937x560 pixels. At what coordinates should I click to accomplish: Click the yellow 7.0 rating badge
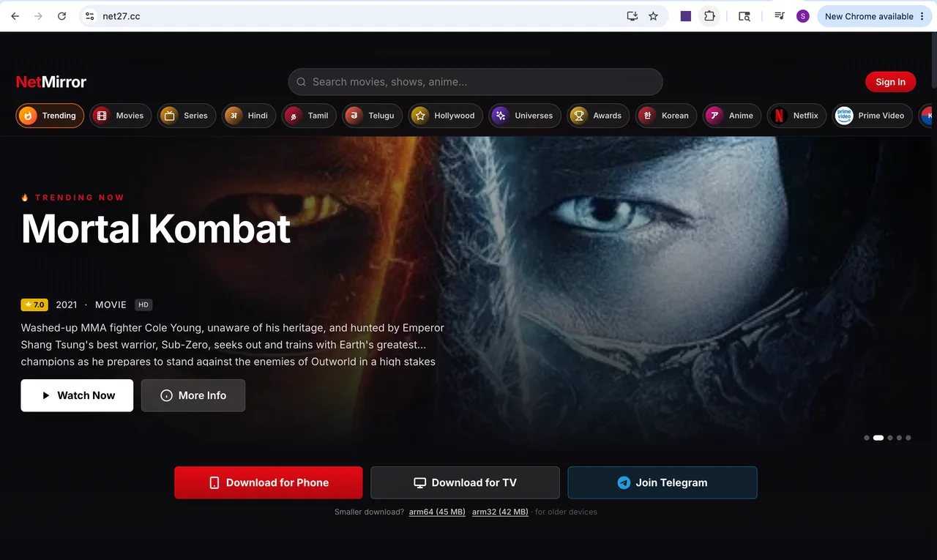point(34,305)
